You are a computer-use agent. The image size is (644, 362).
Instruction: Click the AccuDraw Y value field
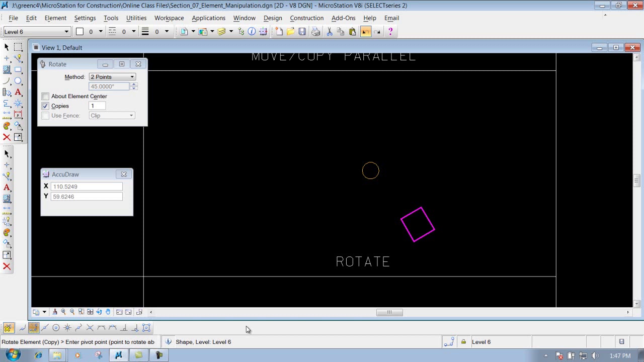87,197
